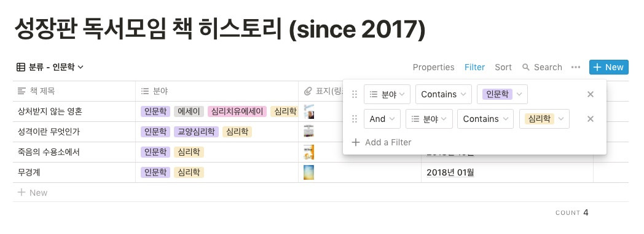
Task: Open the 분류 - 인문학 view switcher
Action: (50, 67)
